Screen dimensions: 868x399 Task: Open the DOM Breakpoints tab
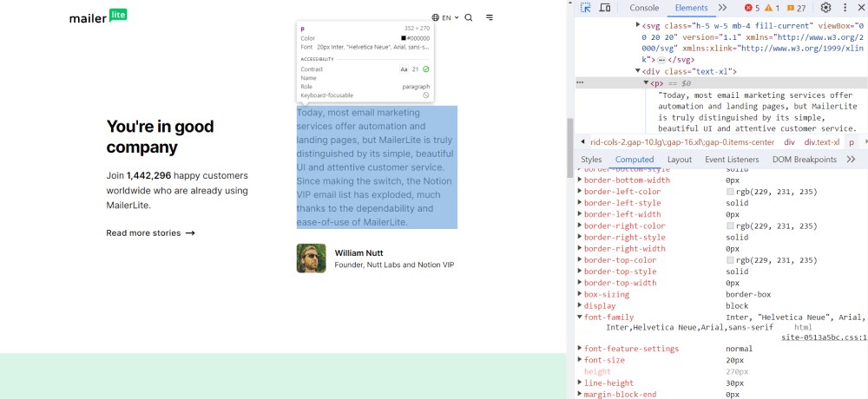[x=805, y=160]
